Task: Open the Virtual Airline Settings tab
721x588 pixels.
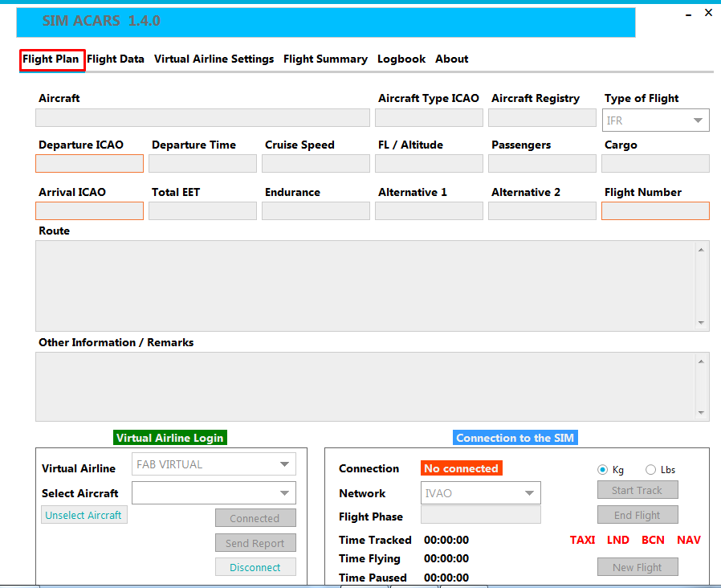Action: click(x=214, y=59)
